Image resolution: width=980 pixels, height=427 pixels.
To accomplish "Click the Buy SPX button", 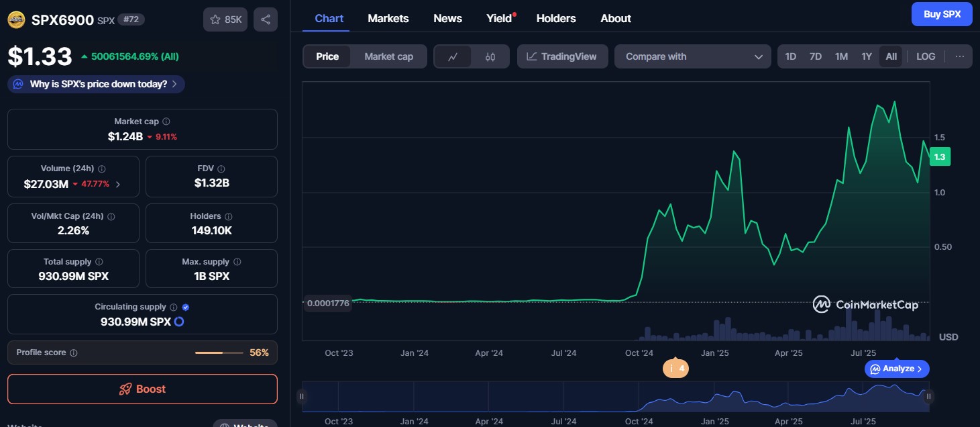I will point(942,14).
